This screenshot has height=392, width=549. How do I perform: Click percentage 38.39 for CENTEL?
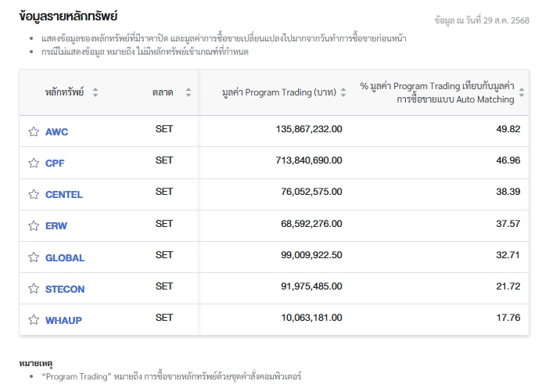[508, 192]
